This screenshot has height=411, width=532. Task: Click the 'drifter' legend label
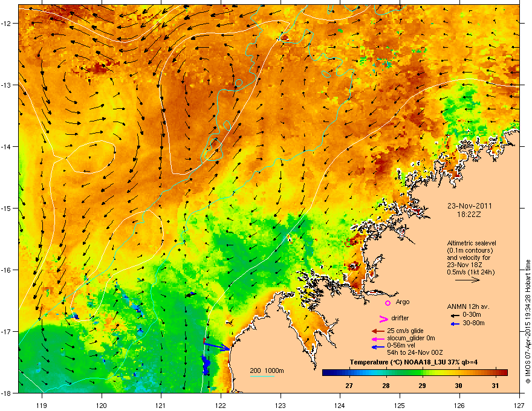[x=400, y=318]
